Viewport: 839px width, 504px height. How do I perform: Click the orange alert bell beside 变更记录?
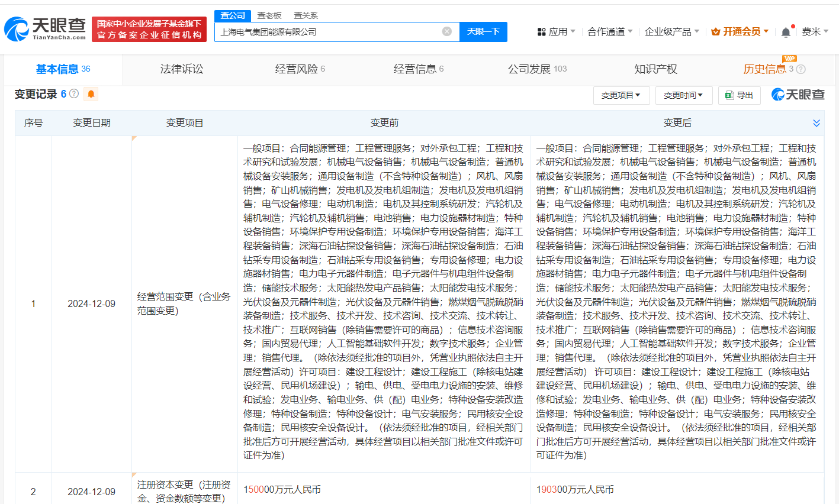(x=91, y=94)
